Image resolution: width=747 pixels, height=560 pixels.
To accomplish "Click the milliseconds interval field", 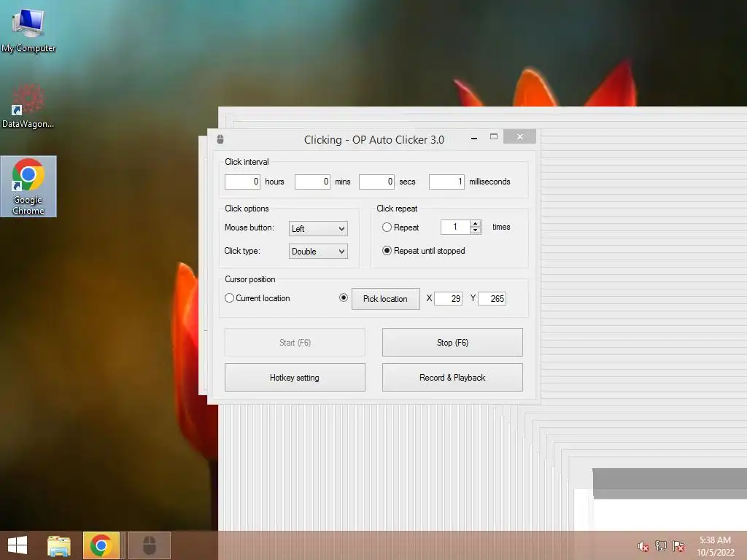I will click(x=446, y=182).
